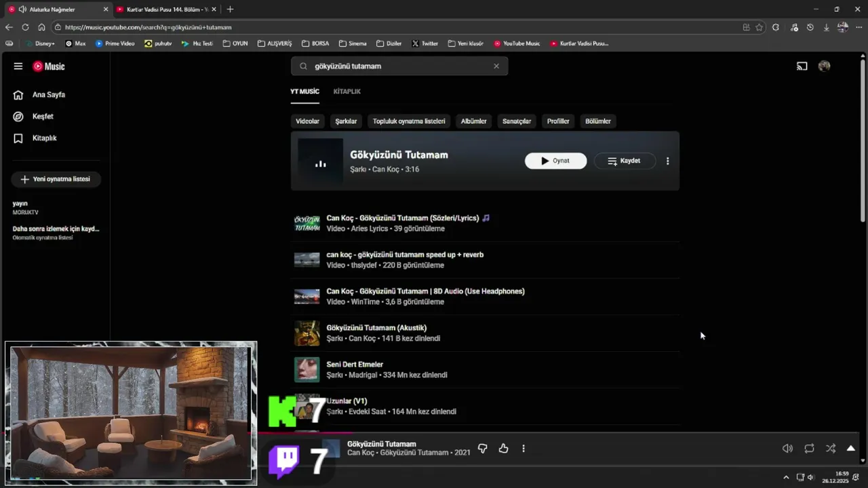868x488 pixels.
Task: Open YouTube Music bookmark in bookmarks bar
Action: [517, 43]
